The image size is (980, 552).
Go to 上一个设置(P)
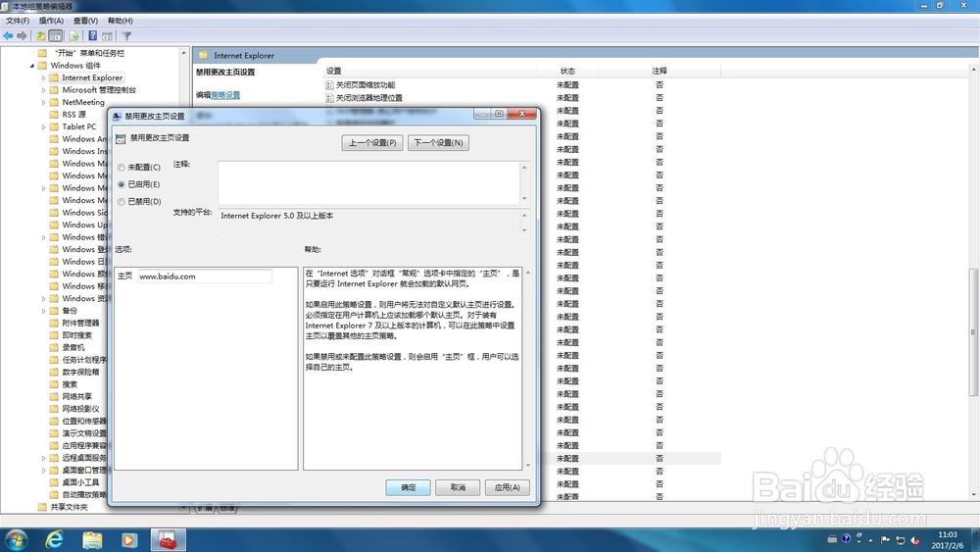[372, 142]
